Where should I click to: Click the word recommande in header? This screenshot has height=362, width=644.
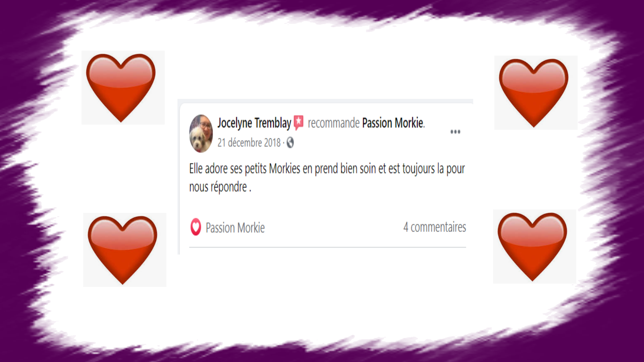(x=334, y=123)
